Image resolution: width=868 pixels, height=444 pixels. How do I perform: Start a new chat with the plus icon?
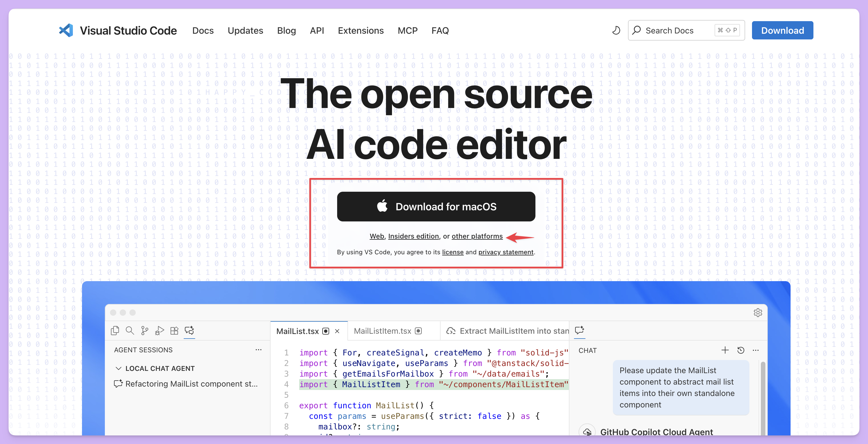tap(725, 350)
